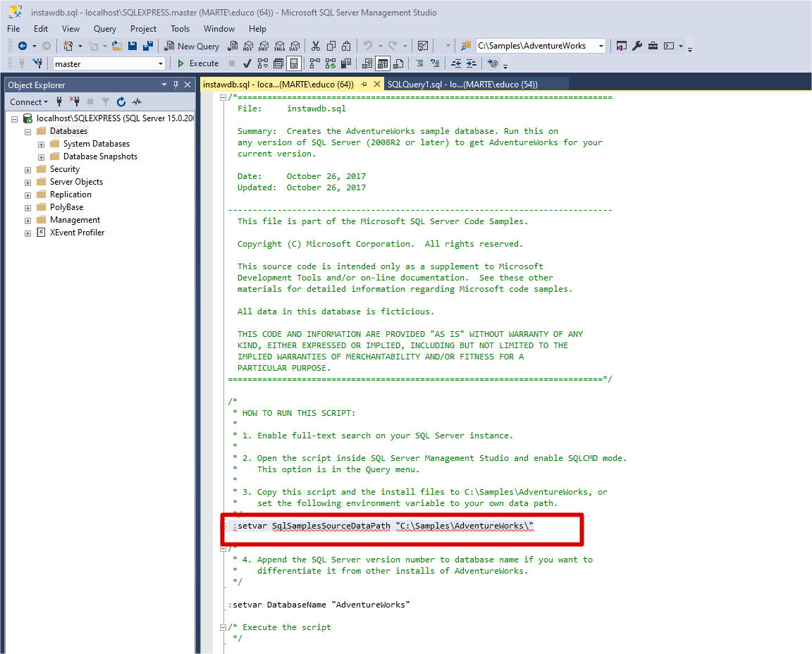Expand the System Databases node
812x654 pixels.
click(x=41, y=144)
